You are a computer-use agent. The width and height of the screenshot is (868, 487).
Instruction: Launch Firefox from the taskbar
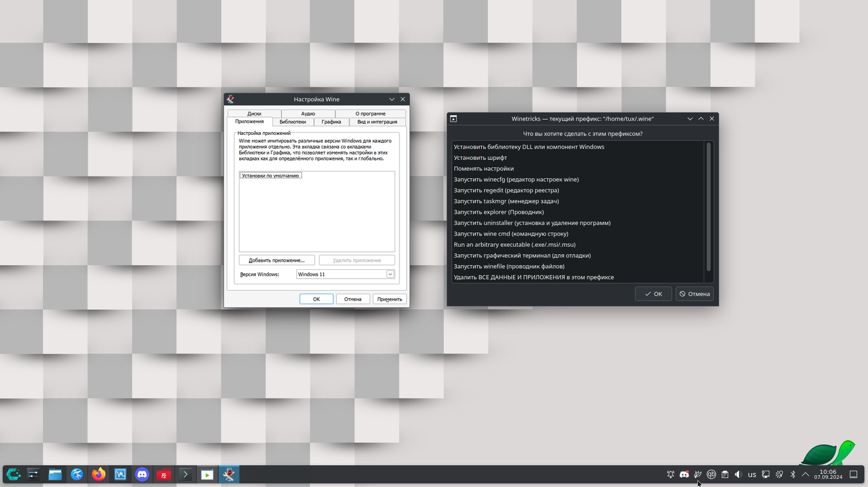click(x=98, y=474)
